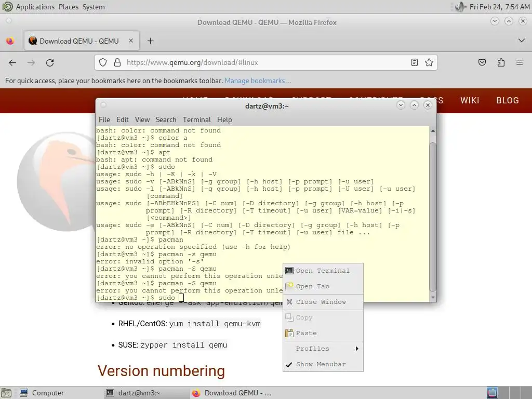Viewport: 532px width, 399px height.
Task: Choose Open Tab from context menu
Action: [323, 286]
